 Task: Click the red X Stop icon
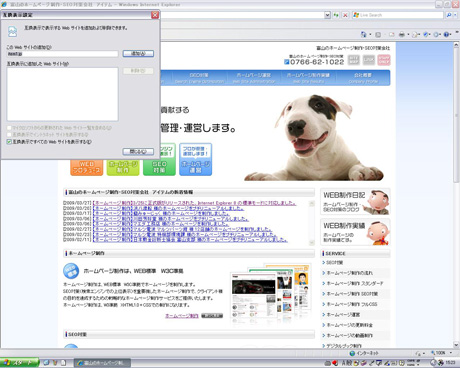(x=345, y=15)
